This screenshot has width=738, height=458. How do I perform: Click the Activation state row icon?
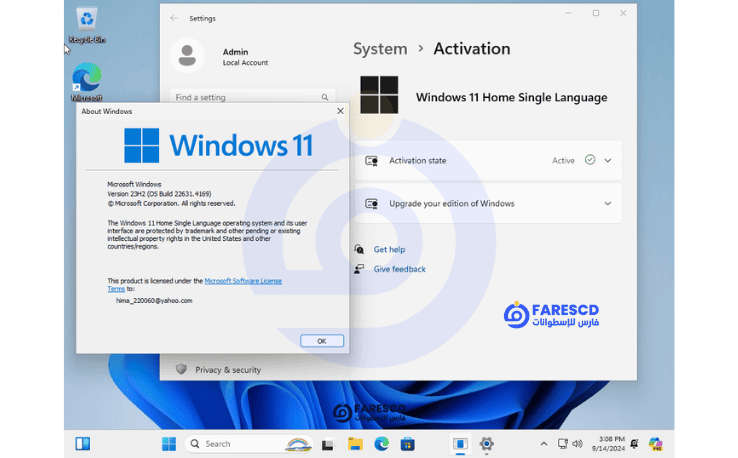371,161
